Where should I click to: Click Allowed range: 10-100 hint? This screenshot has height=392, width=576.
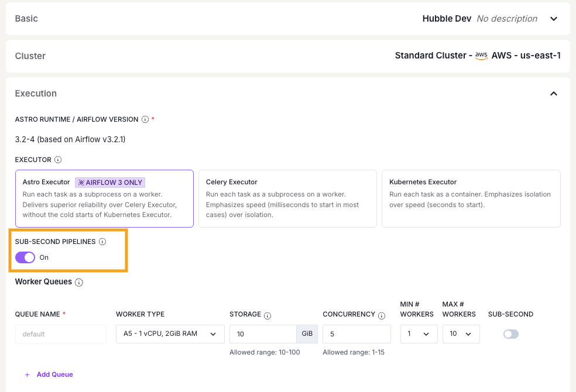click(x=265, y=352)
